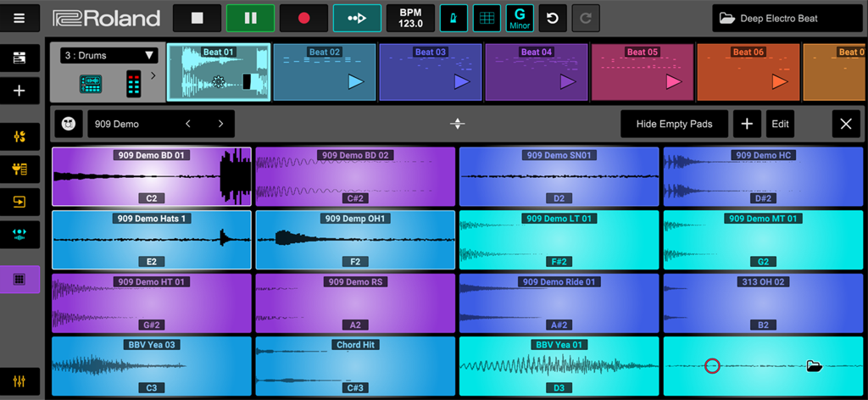Go to the next drum kit
868x400 pixels.
point(220,124)
